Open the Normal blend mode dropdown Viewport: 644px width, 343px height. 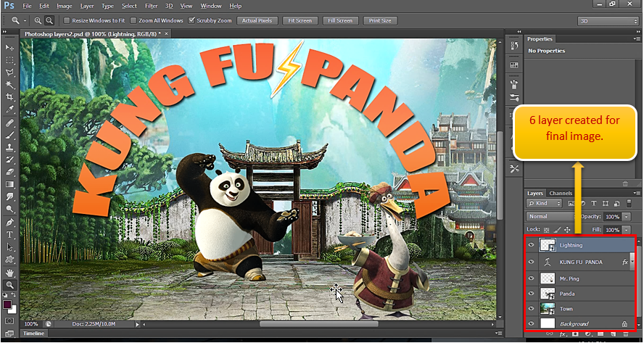[x=551, y=217]
